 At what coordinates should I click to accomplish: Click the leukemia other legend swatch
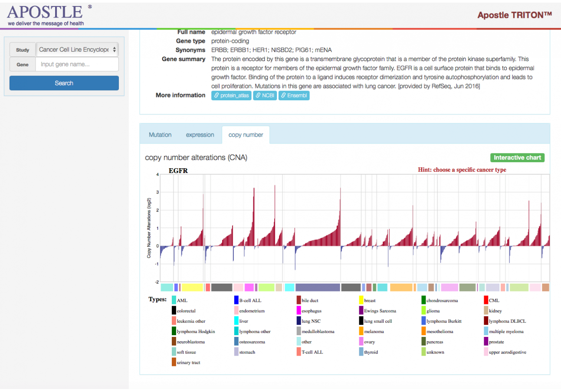tap(174, 321)
